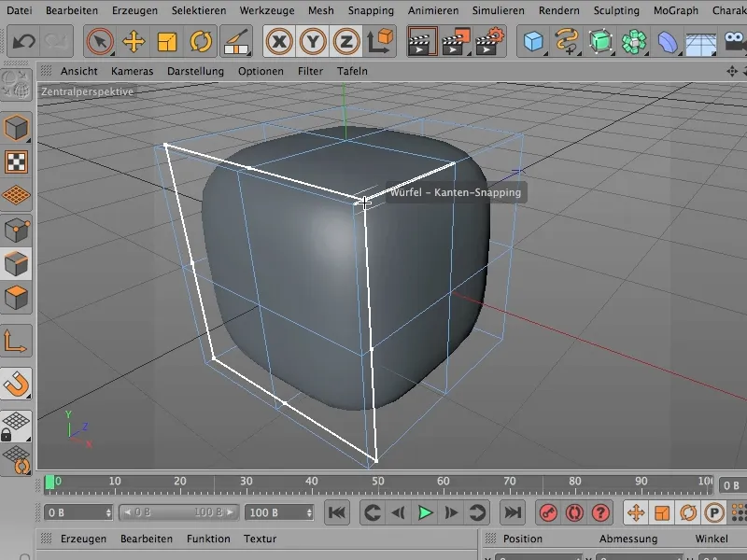Open the Darstellung viewport menu
Image resolution: width=747 pixels, height=560 pixels.
195,71
